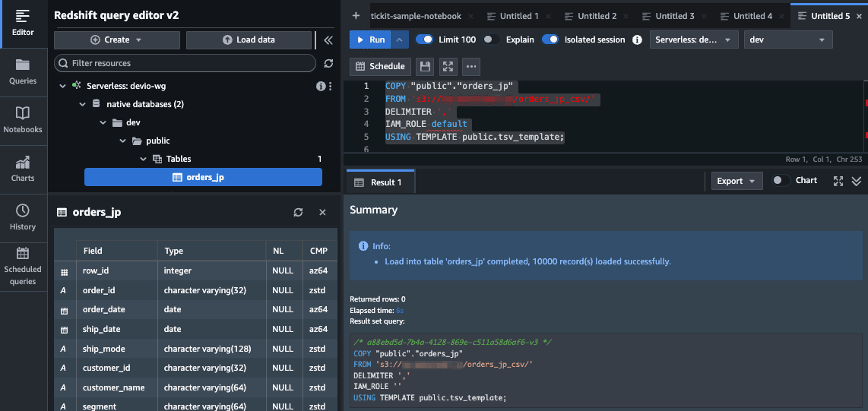This screenshot has height=411, width=868.
Task: Open Run options dropdown arrow
Action: pyautogui.click(x=401, y=40)
